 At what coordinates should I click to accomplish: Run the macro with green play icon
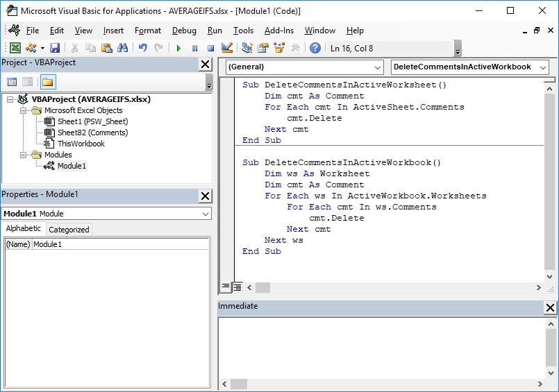[x=178, y=48]
